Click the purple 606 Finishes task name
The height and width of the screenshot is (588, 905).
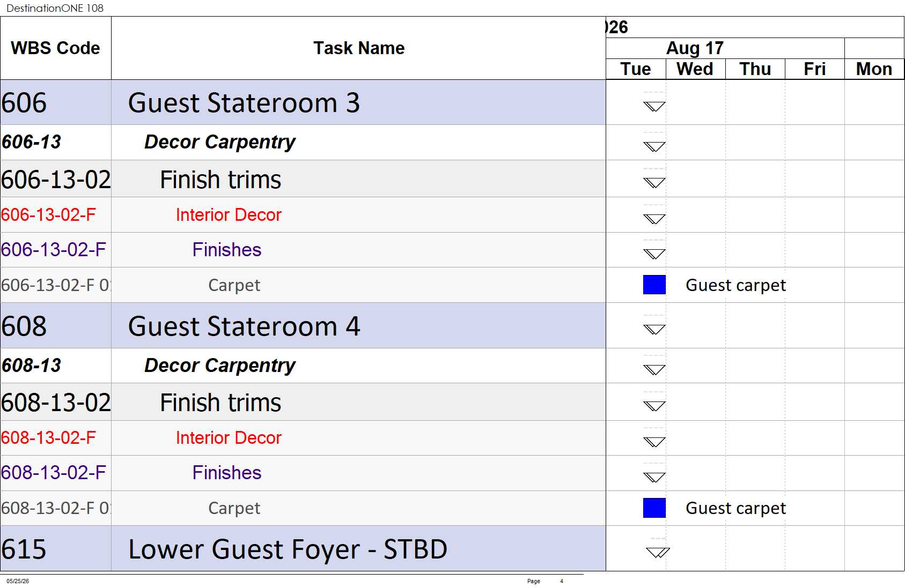click(x=227, y=250)
